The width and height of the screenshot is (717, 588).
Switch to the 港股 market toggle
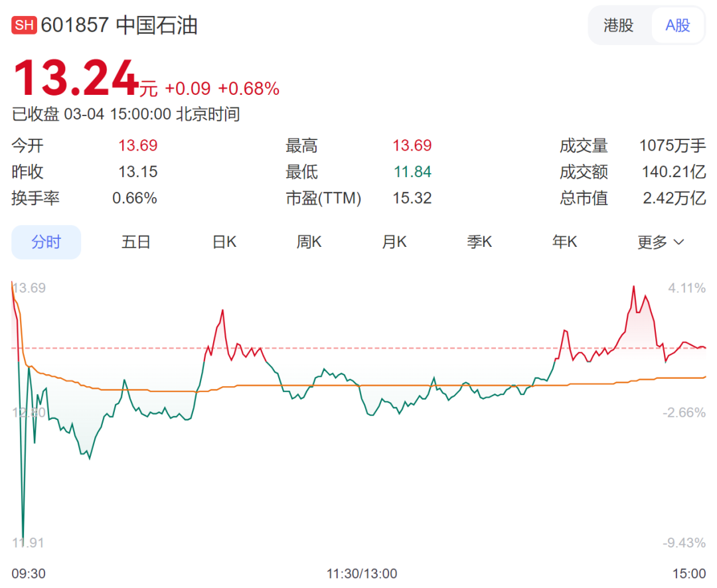pyautogui.click(x=618, y=26)
